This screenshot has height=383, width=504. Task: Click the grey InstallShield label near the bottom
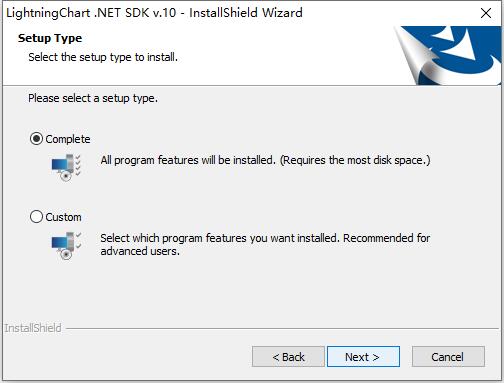[33, 328]
